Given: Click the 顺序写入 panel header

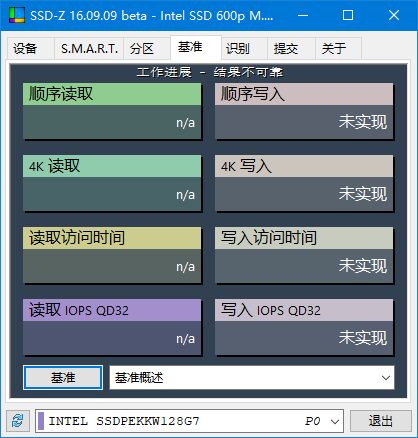Looking at the screenshot, I should pos(304,94).
